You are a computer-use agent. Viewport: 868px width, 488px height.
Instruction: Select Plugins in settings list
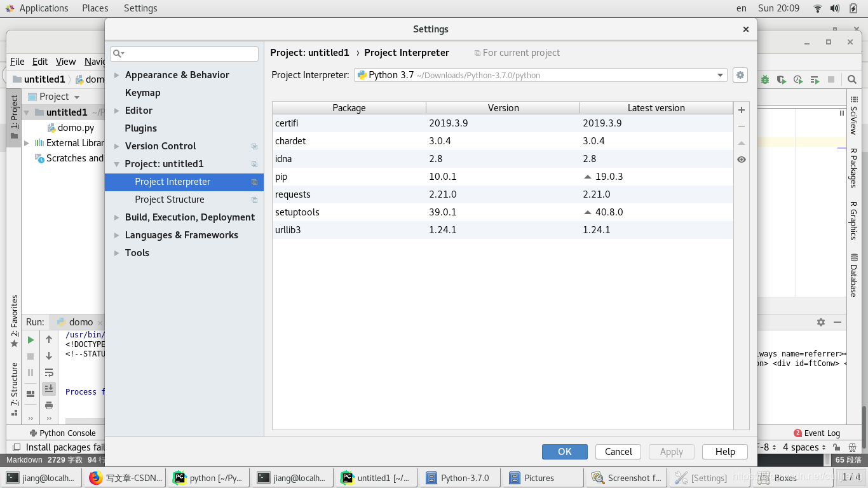(x=140, y=128)
